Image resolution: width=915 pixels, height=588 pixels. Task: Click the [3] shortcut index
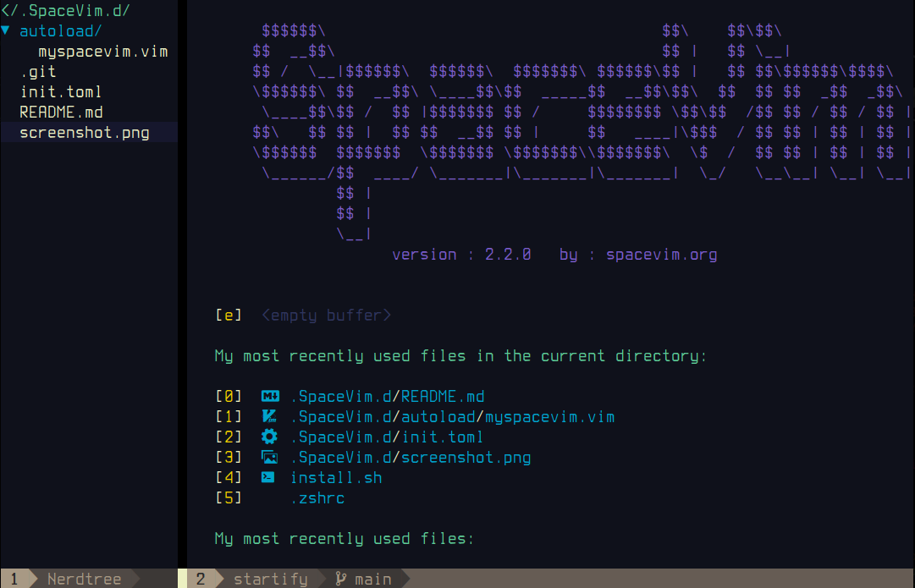click(x=229, y=458)
